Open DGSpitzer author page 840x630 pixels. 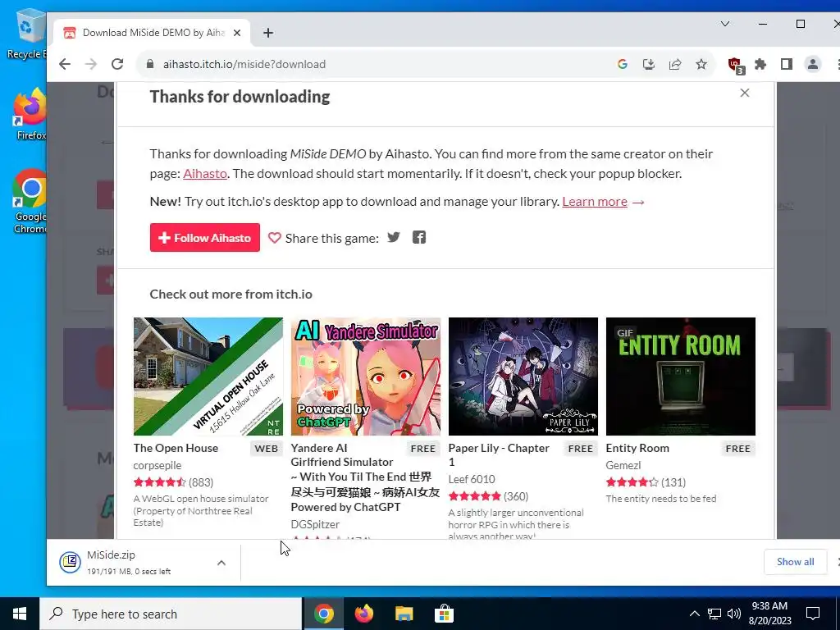pos(315,524)
